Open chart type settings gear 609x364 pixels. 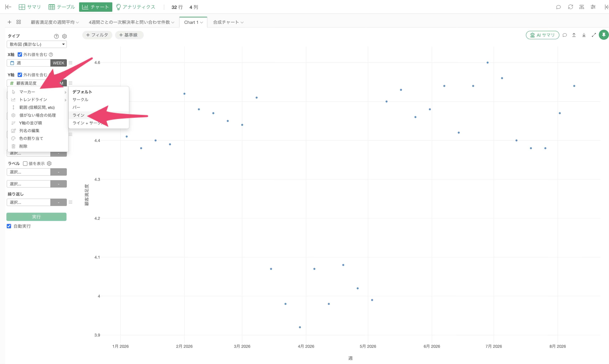pyautogui.click(x=64, y=36)
